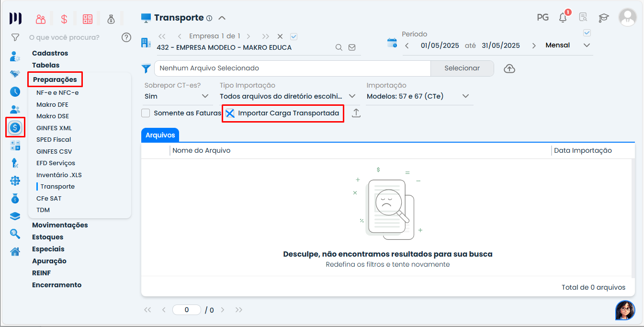
Task: Click the clock icon in left sidebar
Action: click(x=15, y=91)
